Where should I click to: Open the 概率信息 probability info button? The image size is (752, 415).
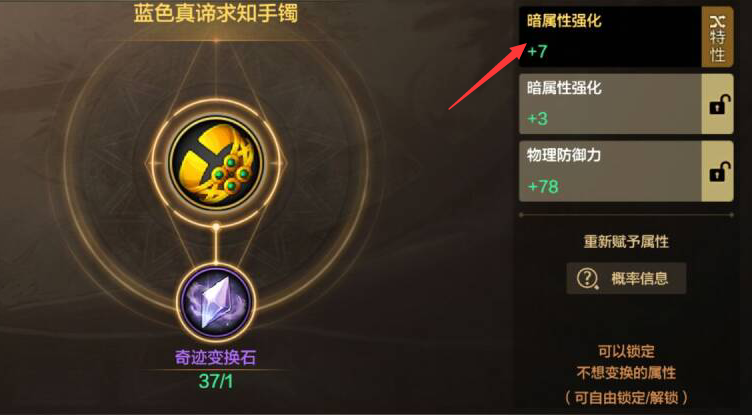pos(626,278)
